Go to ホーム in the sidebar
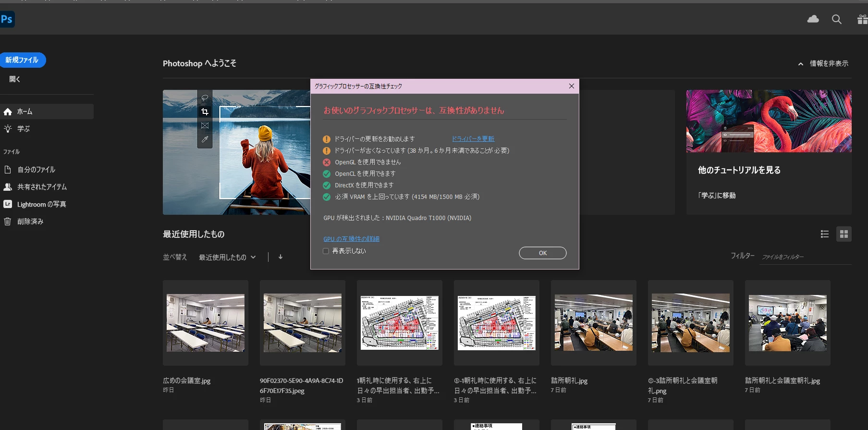Screen dimensions: 868x430 click(47, 111)
